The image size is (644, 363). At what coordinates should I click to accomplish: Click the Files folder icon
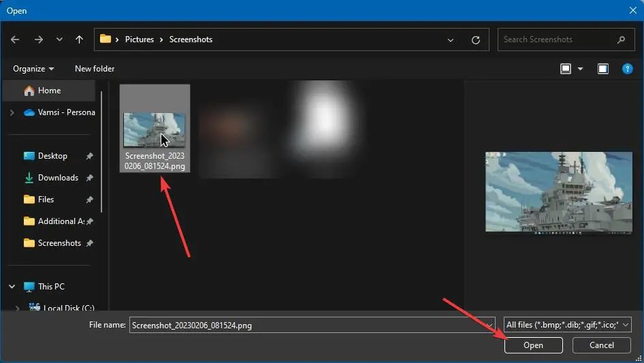click(29, 200)
